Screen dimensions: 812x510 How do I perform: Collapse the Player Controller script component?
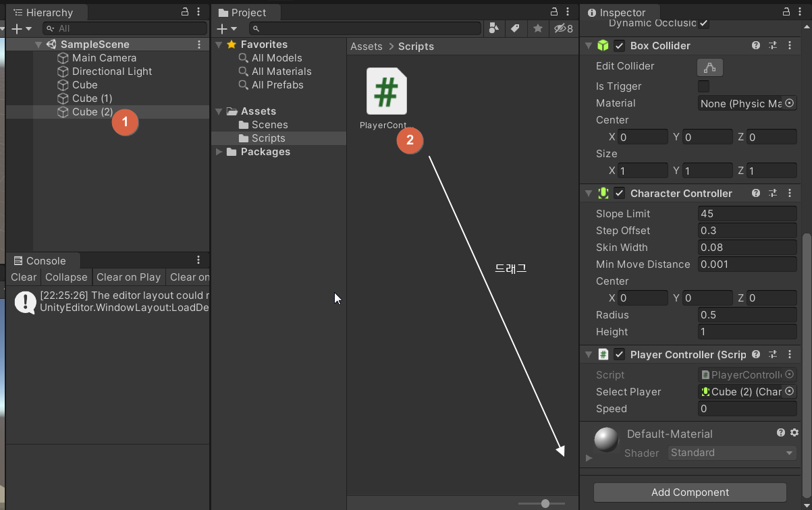click(x=589, y=355)
